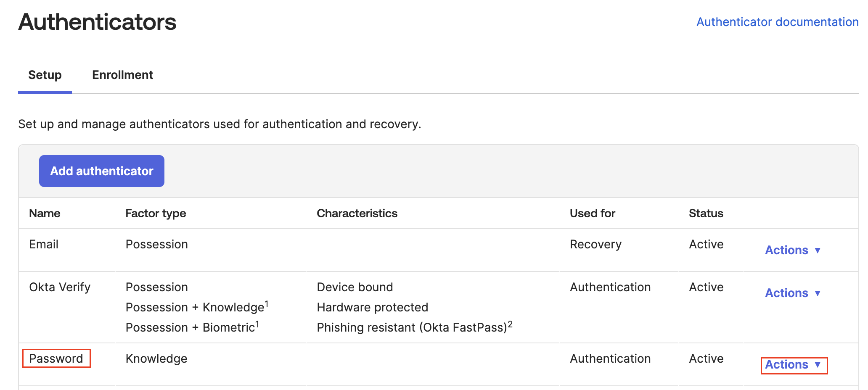Select the Setup tab
The height and width of the screenshot is (390, 868).
[x=45, y=75]
